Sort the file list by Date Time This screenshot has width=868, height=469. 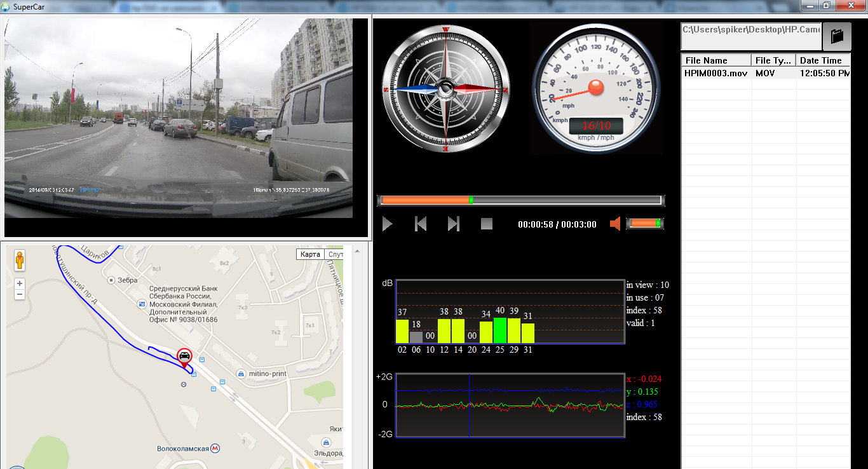tap(822, 60)
